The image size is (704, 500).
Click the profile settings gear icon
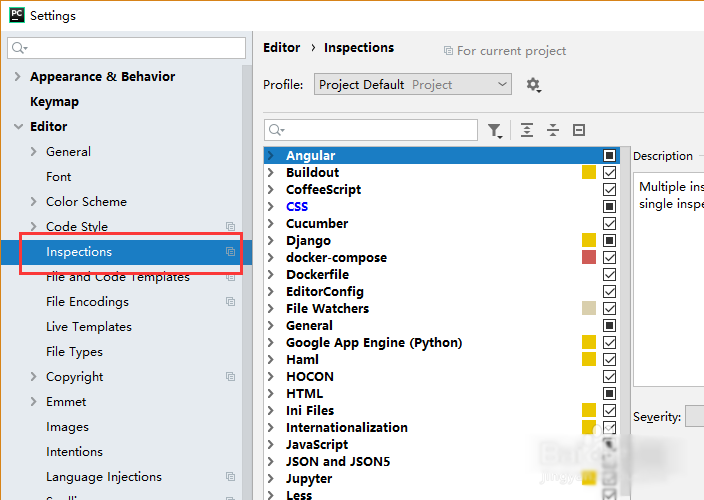533,85
